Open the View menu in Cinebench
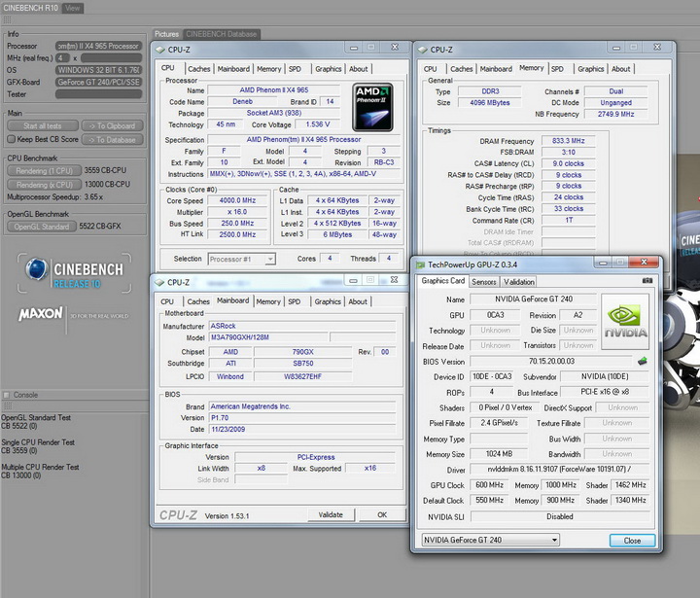 click(73, 8)
